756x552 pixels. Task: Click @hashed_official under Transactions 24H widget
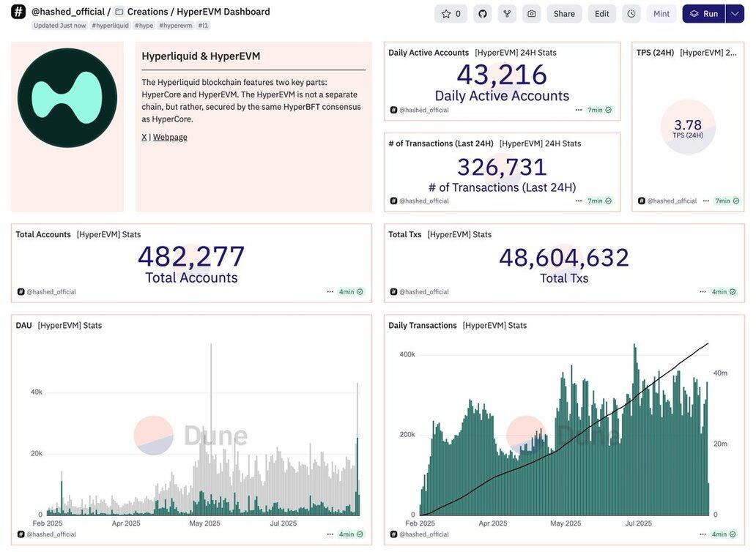pyautogui.click(x=424, y=201)
